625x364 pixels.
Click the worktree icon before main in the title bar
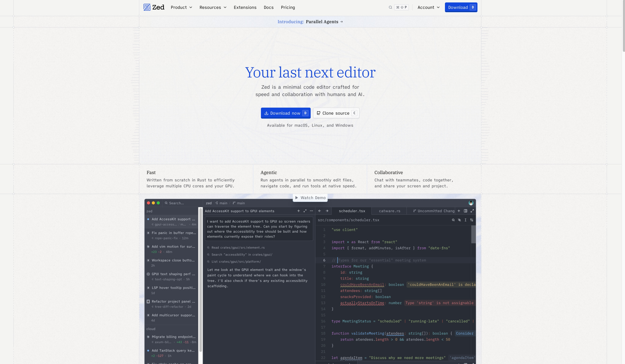[216, 203]
